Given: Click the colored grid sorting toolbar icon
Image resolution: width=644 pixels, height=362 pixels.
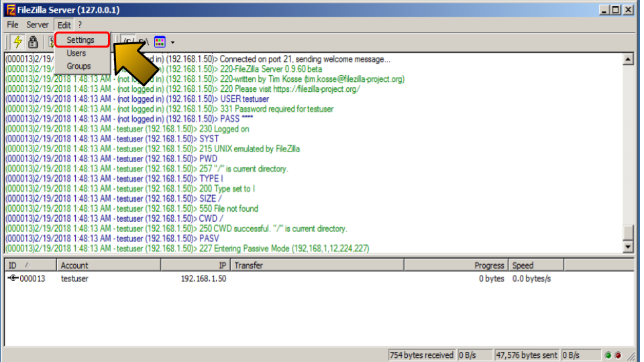Looking at the screenshot, I should tap(160, 42).
